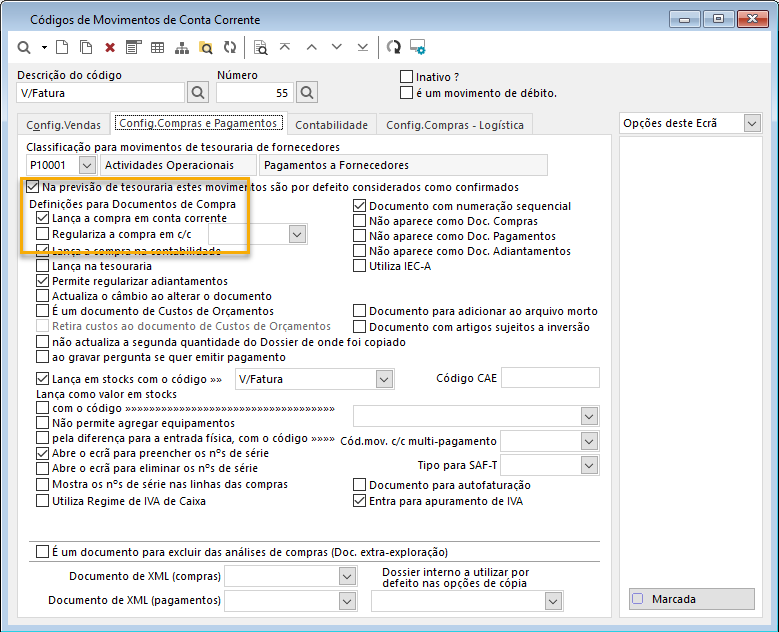Uncheck 'Lança a compra em conta corrente'
Image resolution: width=779 pixels, height=632 pixels.
click(x=43, y=218)
